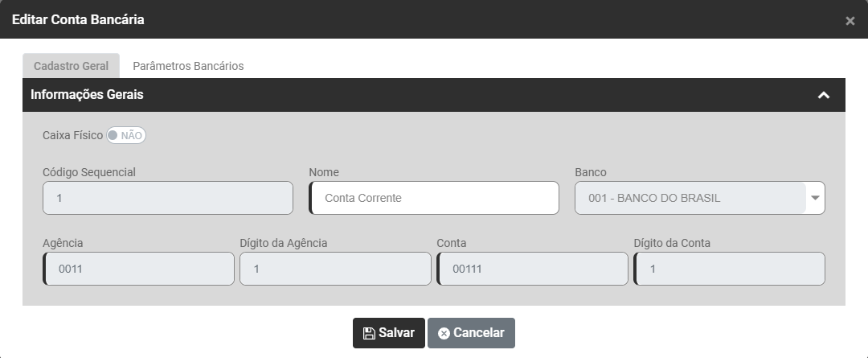Switch to the Parâmetros Bancários tab
Screen dimensions: 868x358
[x=188, y=66]
